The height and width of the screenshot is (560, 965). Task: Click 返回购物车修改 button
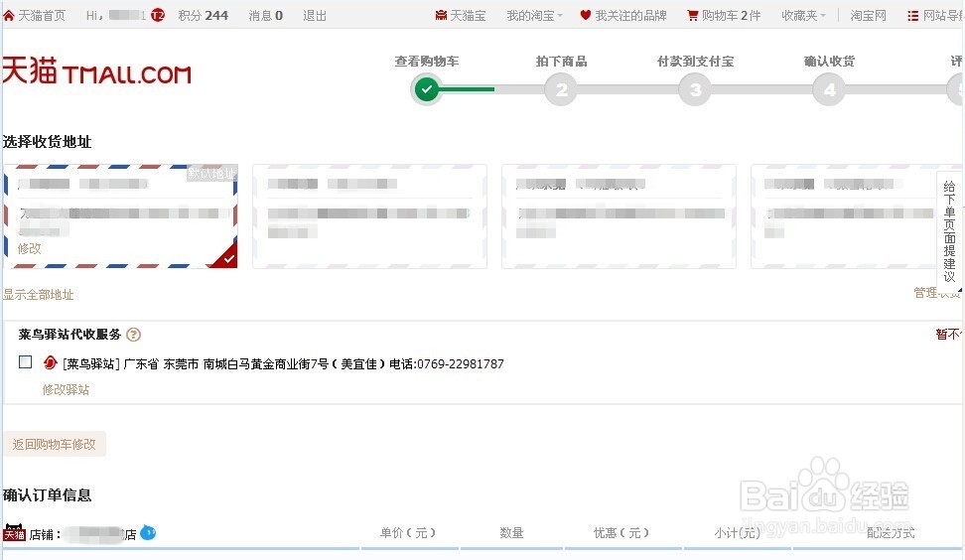coord(55,444)
